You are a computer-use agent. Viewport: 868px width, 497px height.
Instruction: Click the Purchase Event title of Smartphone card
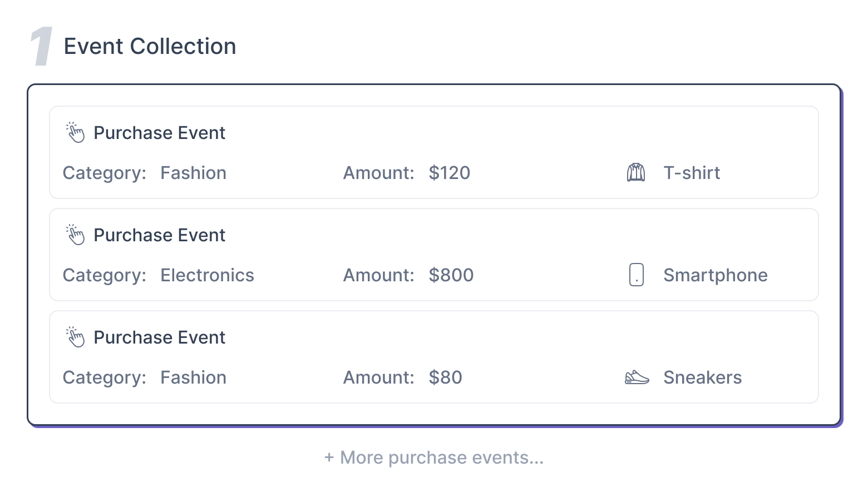point(159,235)
